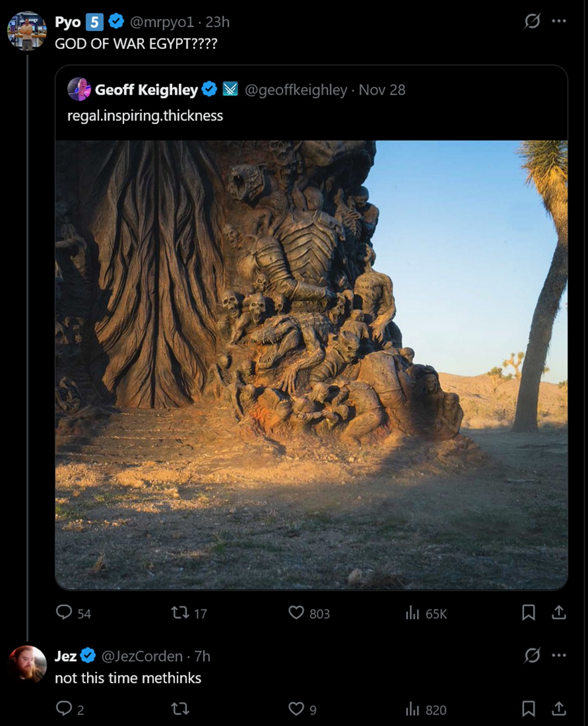Image resolution: width=588 pixels, height=726 pixels.
Task: Share Pyo's post
Action: point(559,612)
